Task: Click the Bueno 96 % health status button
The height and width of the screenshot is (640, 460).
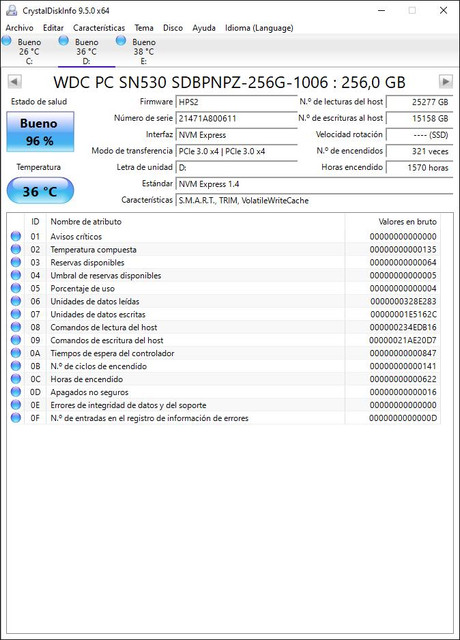Action: tap(40, 132)
